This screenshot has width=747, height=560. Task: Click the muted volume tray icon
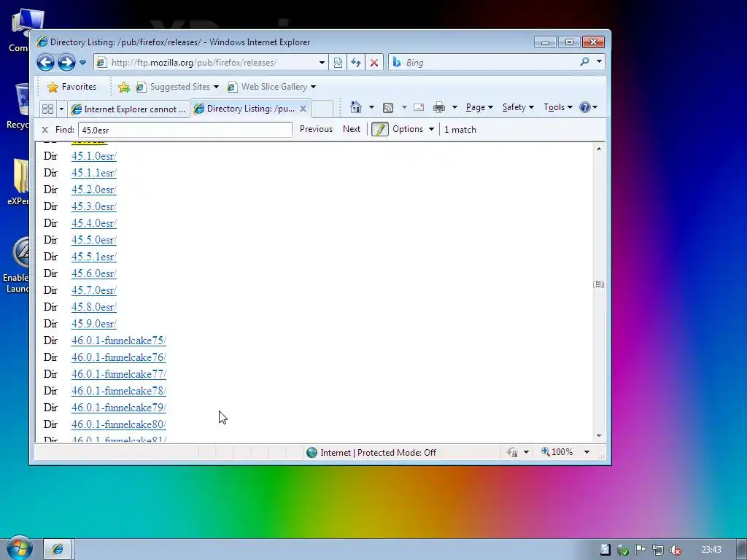pyautogui.click(x=675, y=550)
